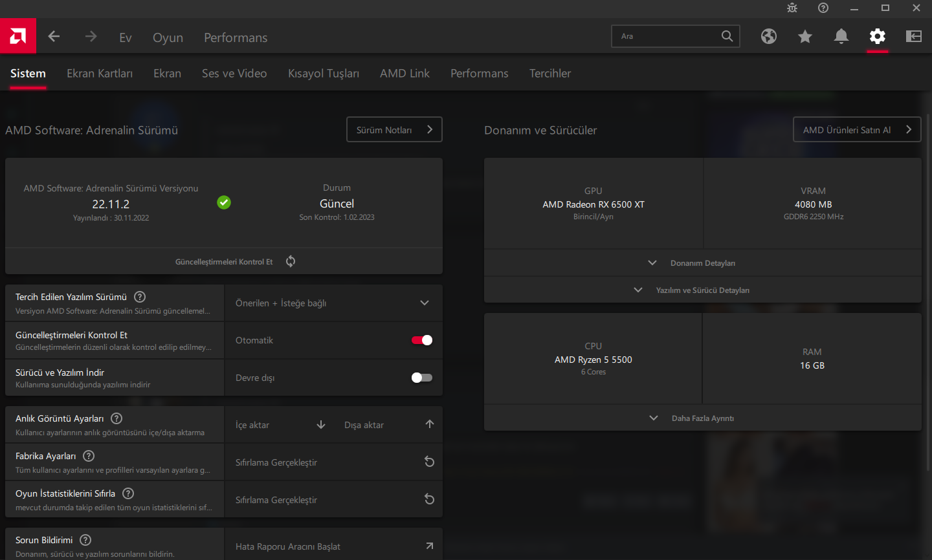The image size is (932, 560).
Task: Maximize the window
Action: (x=885, y=8)
